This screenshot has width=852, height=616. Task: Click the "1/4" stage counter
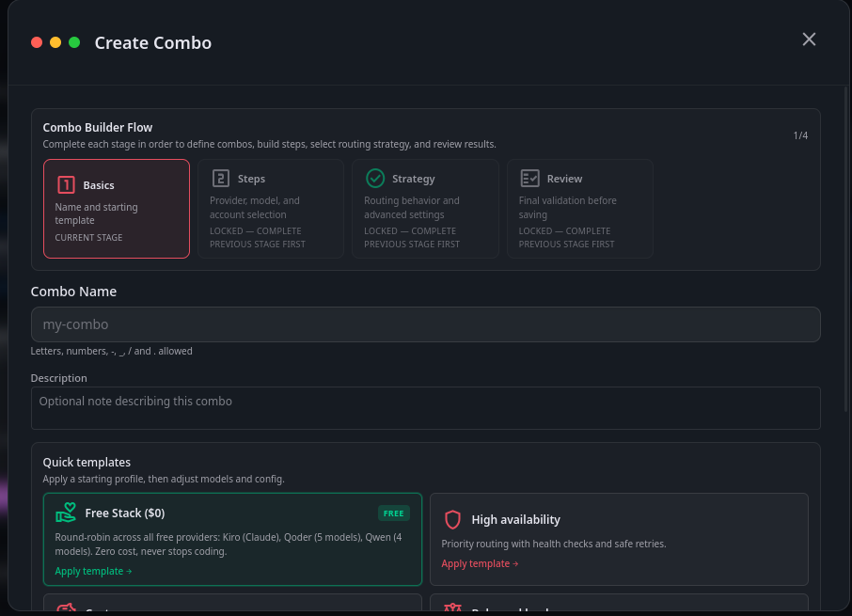pos(800,135)
